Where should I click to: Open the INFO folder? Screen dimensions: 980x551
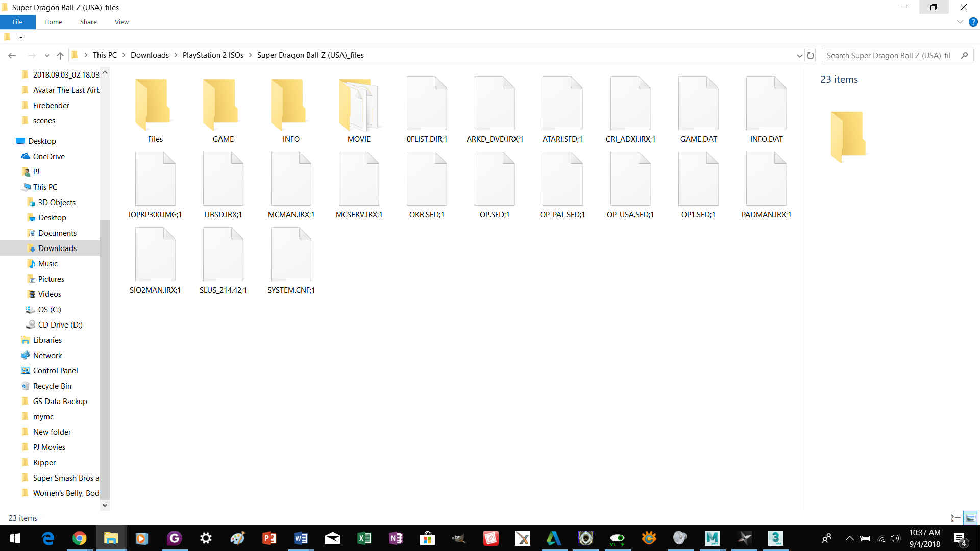tap(291, 110)
